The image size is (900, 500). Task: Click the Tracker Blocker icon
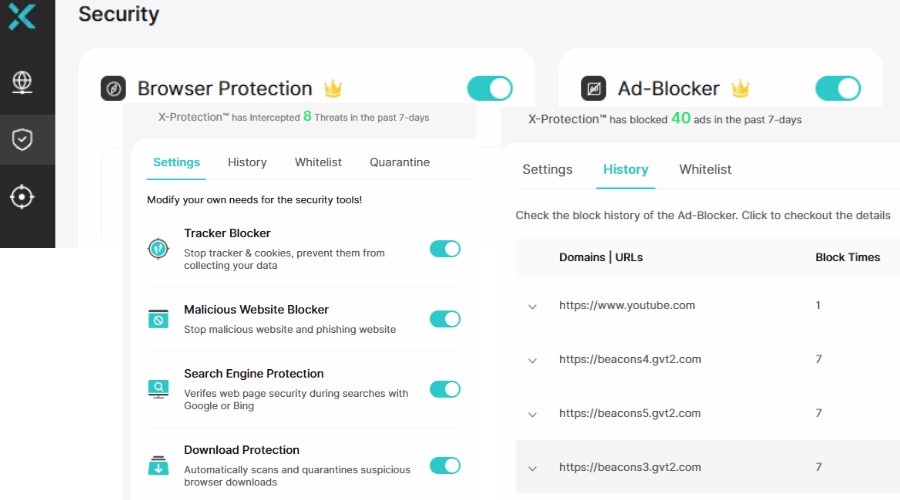point(158,249)
